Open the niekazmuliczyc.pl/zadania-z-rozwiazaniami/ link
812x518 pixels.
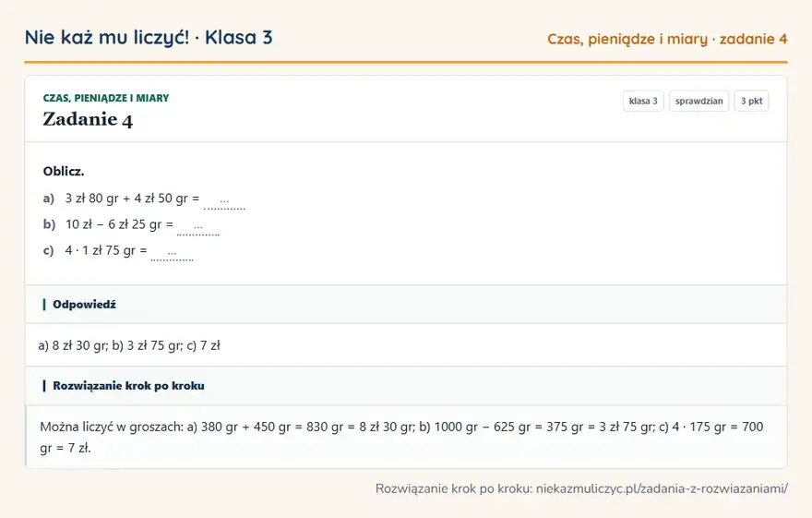point(662,488)
